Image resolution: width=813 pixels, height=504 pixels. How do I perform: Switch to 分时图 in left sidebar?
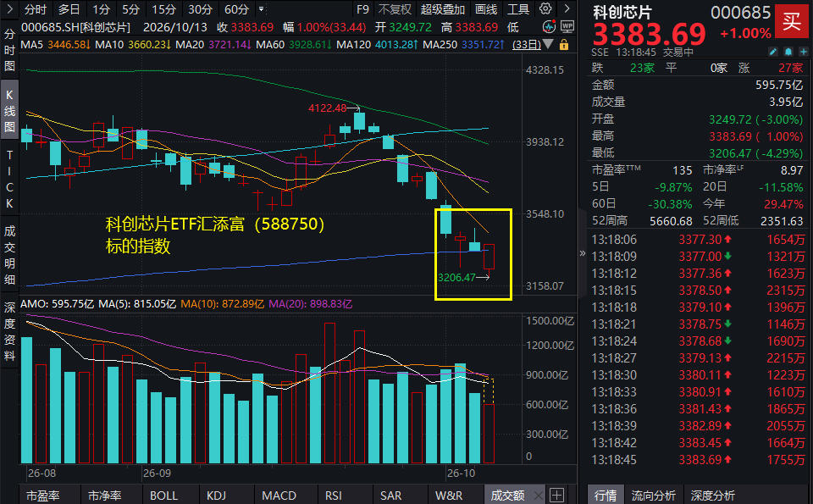[x=9, y=50]
